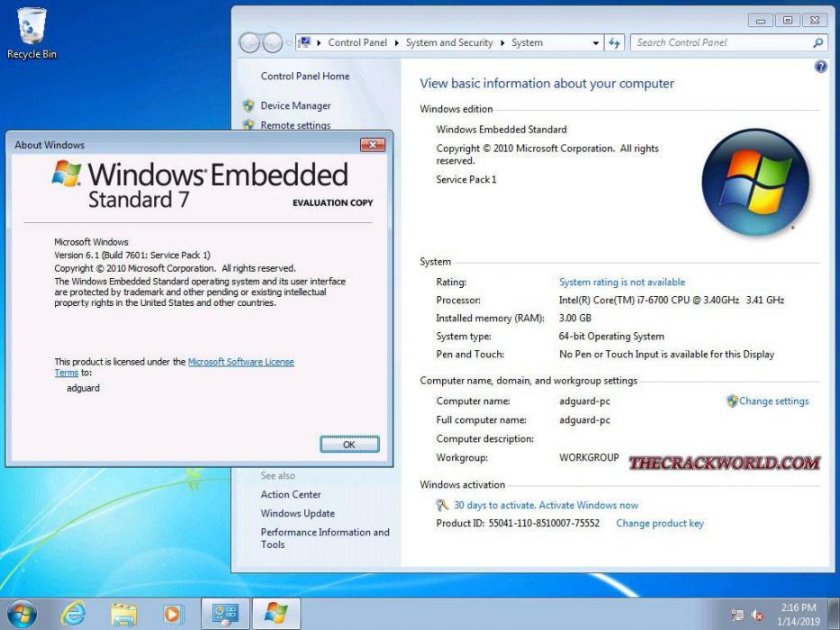The height and width of the screenshot is (630, 840).
Task: Click the computer icon in address bar
Action: point(304,42)
